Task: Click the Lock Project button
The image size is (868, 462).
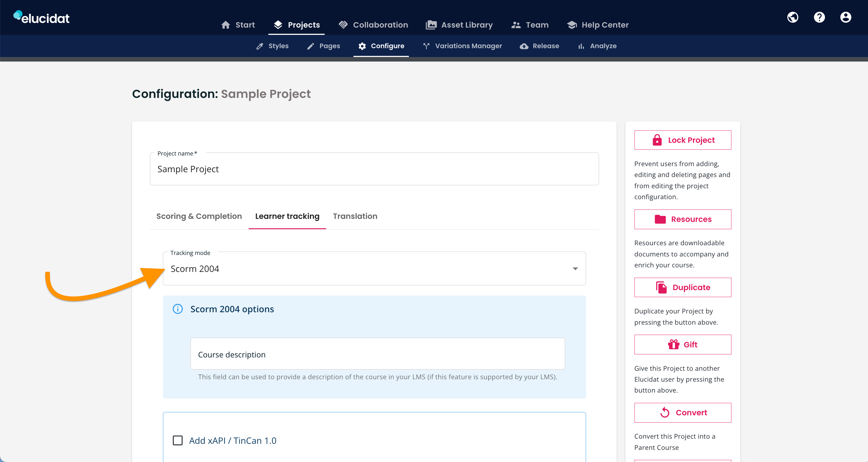Action: pyautogui.click(x=683, y=140)
